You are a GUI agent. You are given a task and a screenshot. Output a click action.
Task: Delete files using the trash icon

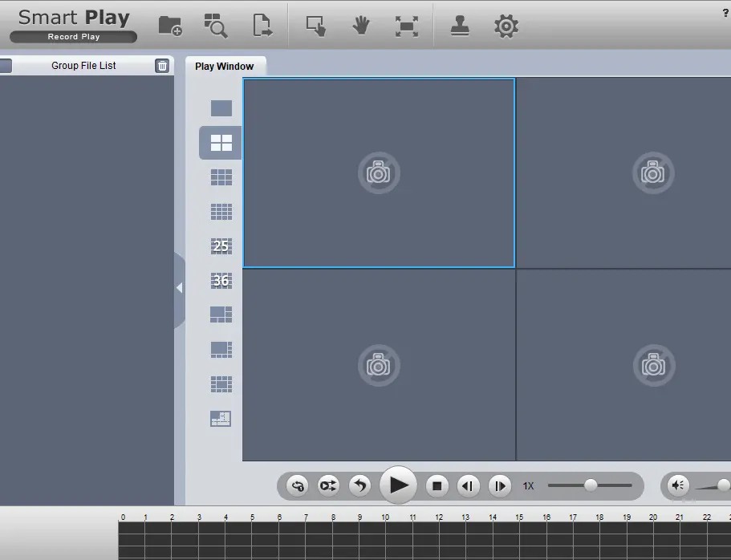pyautogui.click(x=162, y=66)
